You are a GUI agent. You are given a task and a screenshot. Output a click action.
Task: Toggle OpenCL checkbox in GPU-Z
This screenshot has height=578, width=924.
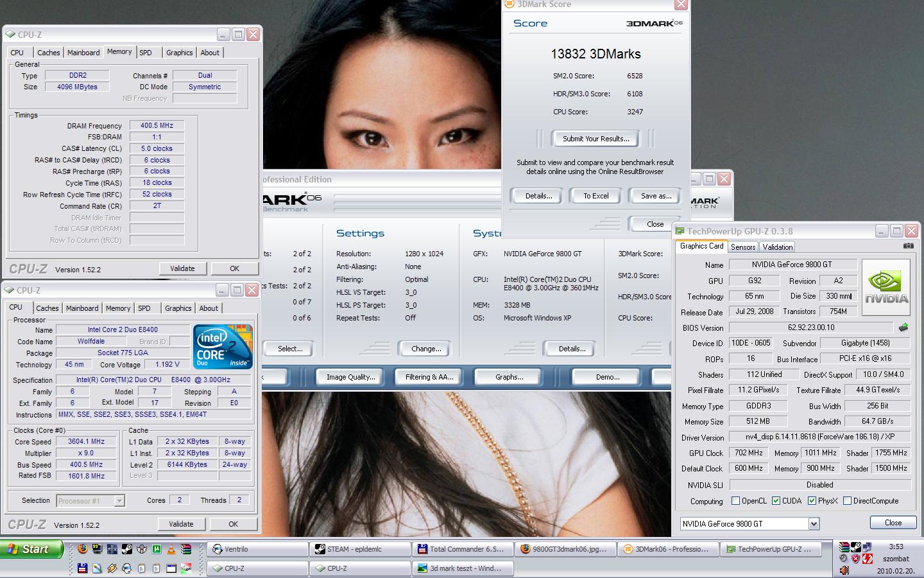point(735,501)
